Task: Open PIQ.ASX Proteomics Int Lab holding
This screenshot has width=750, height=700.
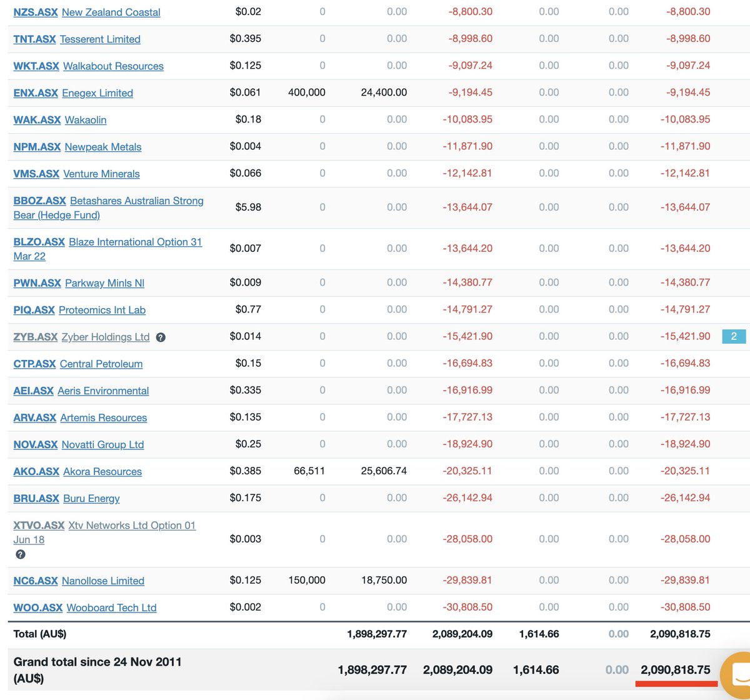Action: pyautogui.click(x=79, y=309)
